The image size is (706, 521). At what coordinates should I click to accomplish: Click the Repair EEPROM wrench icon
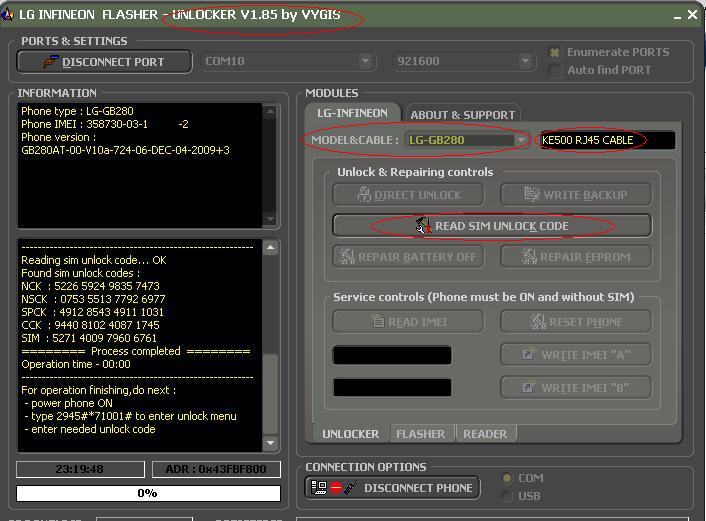tap(529, 256)
